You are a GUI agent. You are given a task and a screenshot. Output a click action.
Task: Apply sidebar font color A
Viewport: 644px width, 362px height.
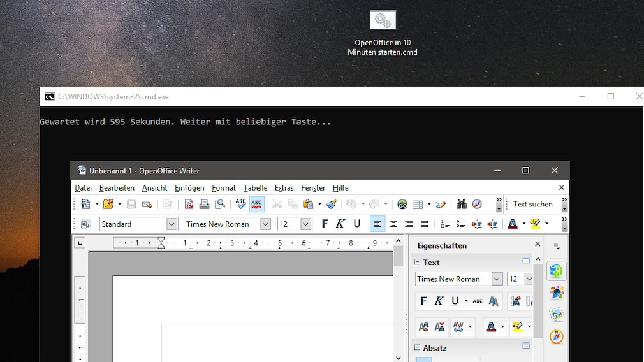[491, 327]
